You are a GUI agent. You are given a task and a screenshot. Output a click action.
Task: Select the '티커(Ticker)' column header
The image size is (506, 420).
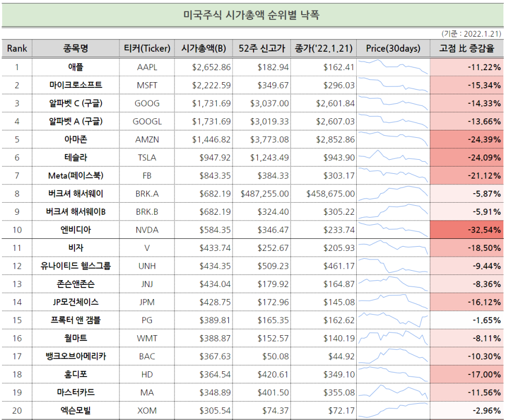point(147,48)
